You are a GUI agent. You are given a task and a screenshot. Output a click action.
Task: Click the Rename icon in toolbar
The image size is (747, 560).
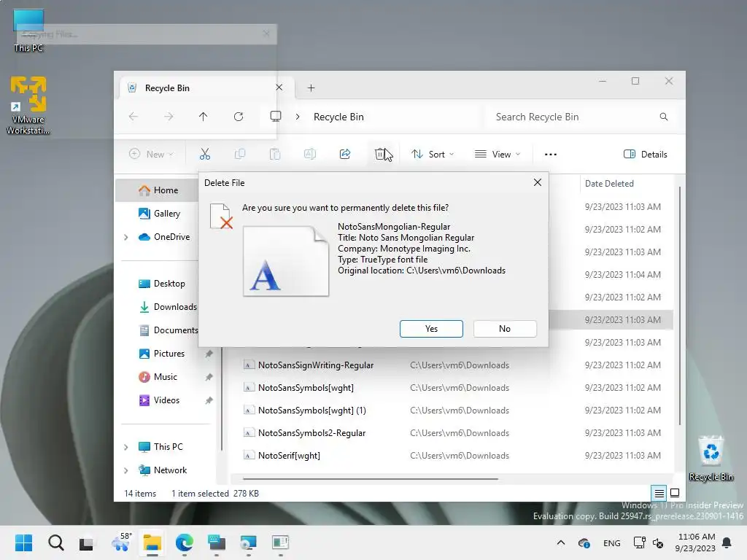pyautogui.click(x=309, y=154)
